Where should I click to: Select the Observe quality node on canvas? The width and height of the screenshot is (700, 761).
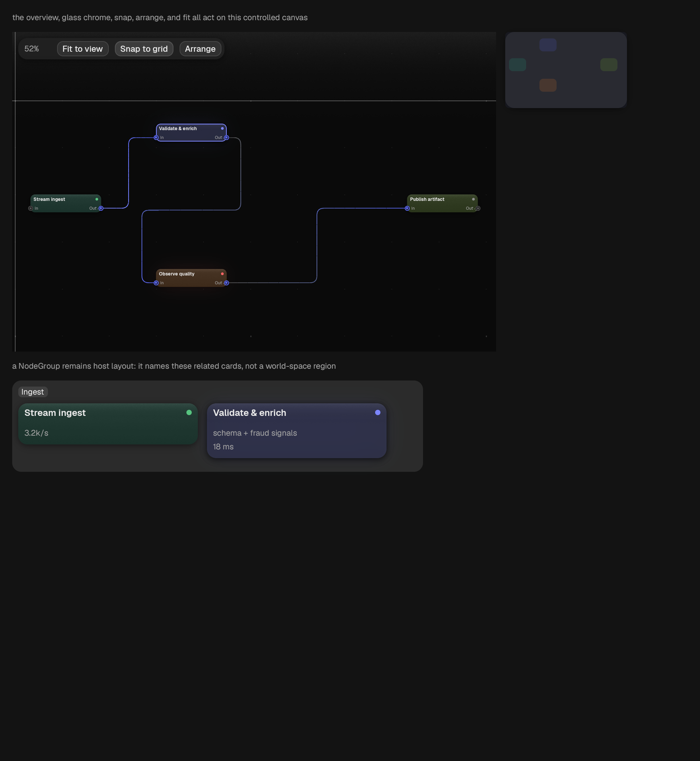coord(191,278)
